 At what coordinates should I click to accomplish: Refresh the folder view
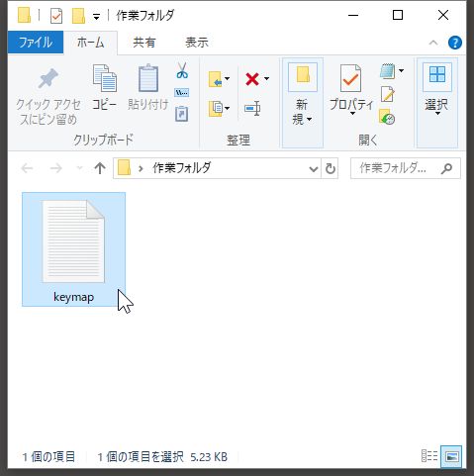click(331, 168)
